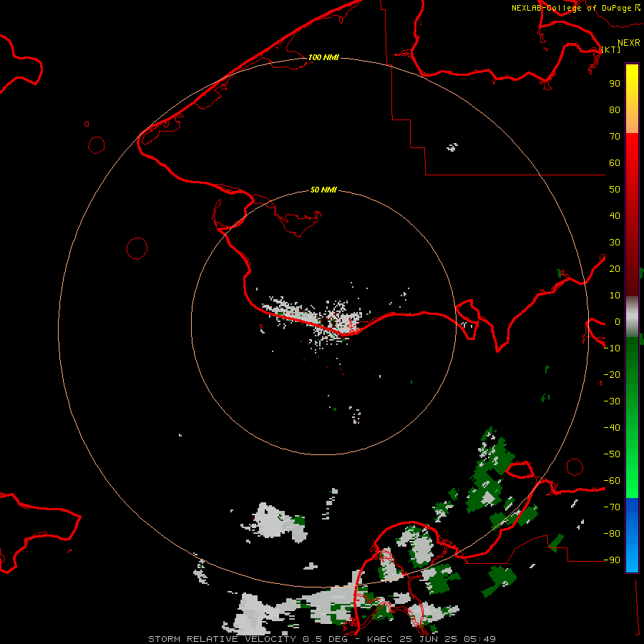This screenshot has width=644, height=644.
Task: Click the -90 value on velocity scale
Action: pos(612,560)
